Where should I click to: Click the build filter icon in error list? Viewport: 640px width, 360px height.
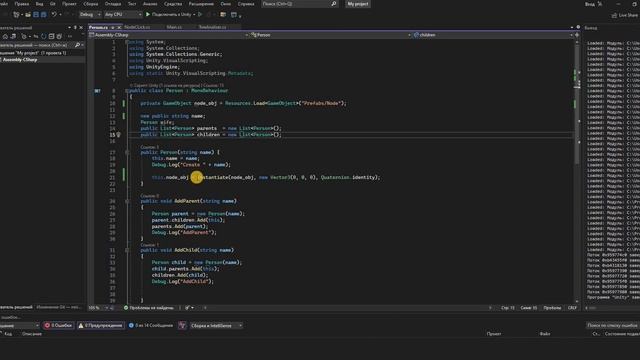(x=182, y=325)
